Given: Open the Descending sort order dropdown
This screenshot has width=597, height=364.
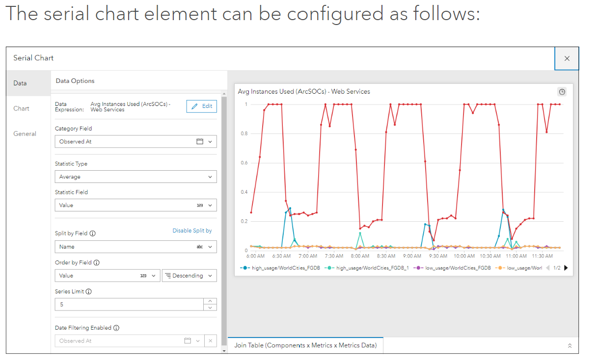Looking at the screenshot, I should point(211,275).
